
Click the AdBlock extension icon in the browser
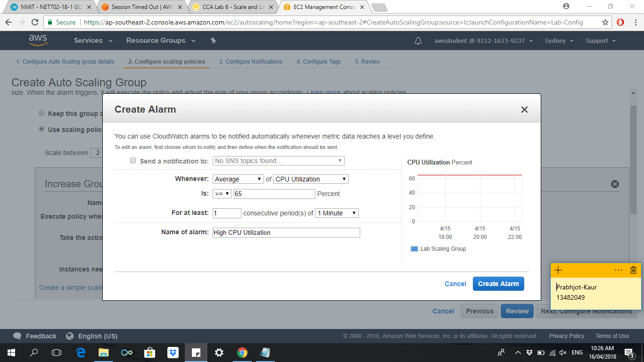(x=621, y=22)
